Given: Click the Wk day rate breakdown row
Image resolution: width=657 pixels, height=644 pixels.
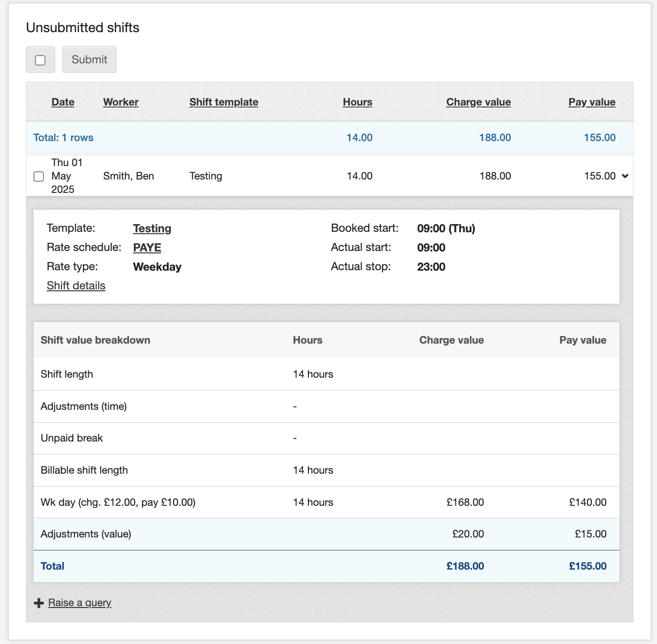Looking at the screenshot, I should 118,502.
